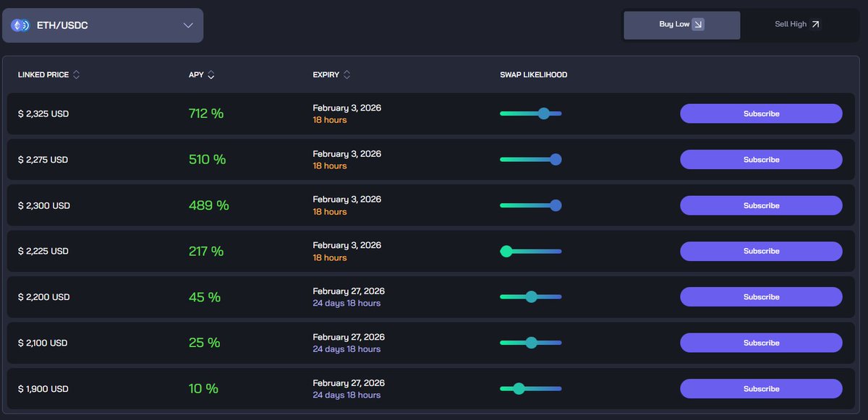Click the $ 2,225 USD linked price
The height and width of the screenshot is (420, 868).
coord(43,252)
